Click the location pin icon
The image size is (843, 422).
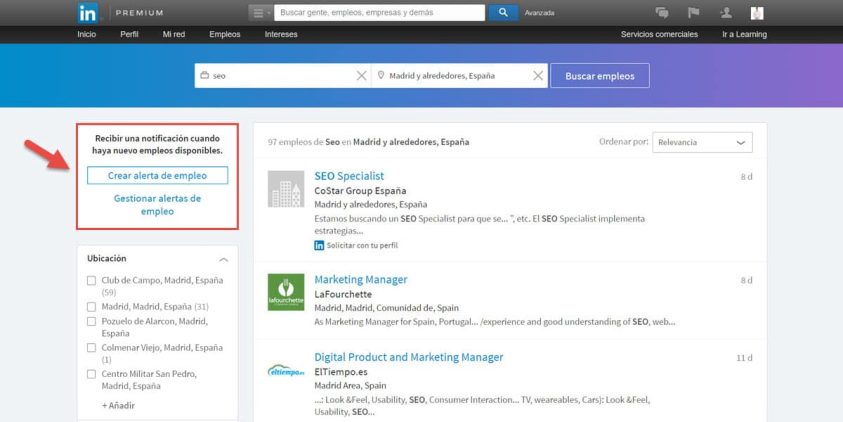coord(381,76)
